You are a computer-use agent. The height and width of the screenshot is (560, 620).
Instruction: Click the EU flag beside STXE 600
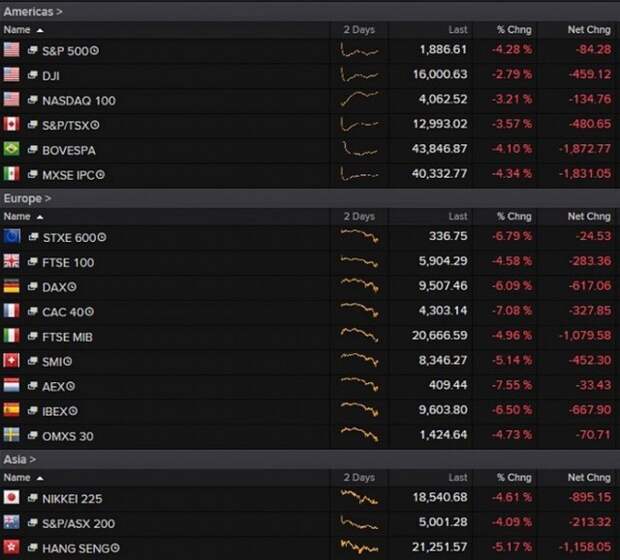pyautogui.click(x=12, y=237)
